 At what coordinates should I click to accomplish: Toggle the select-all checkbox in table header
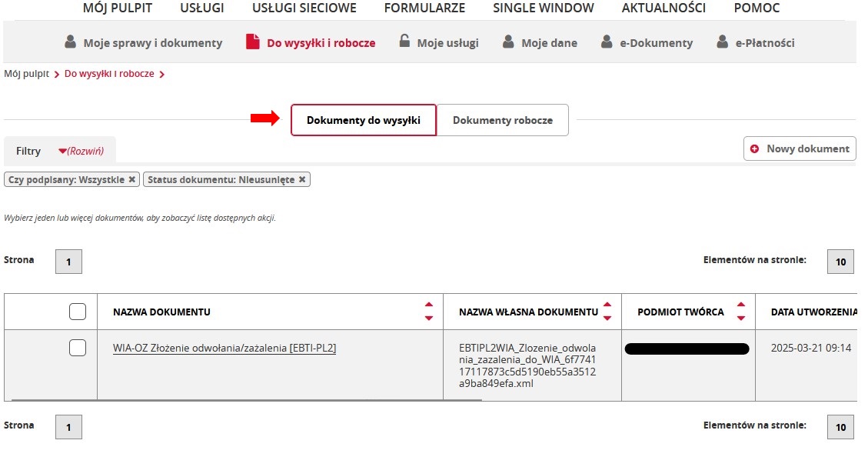pyautogui.click(x=77, y=311)
